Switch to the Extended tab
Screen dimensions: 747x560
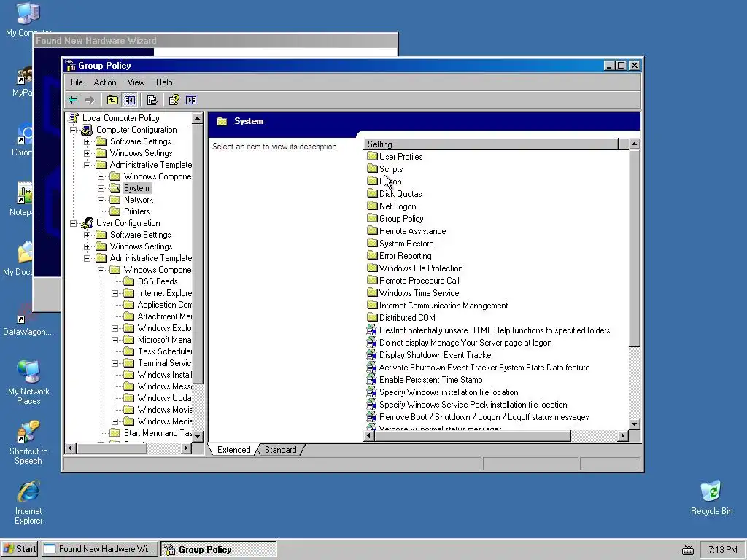coord(233,449)
